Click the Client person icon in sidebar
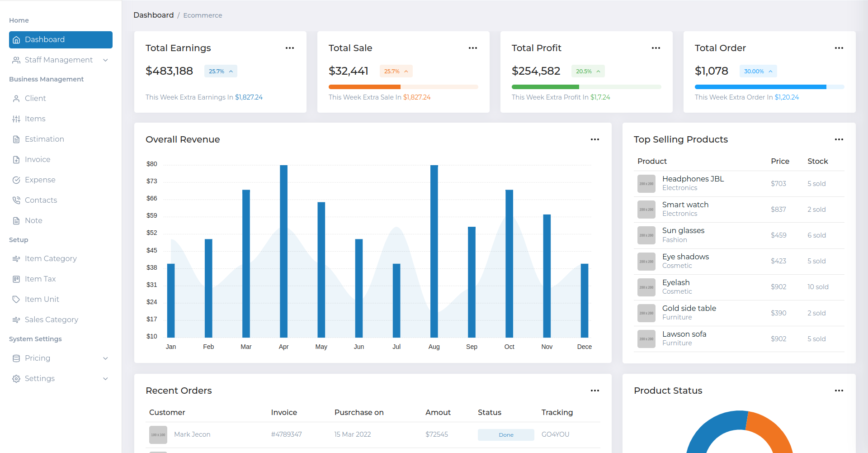The image size is (868, 453). tap(16, 99)
